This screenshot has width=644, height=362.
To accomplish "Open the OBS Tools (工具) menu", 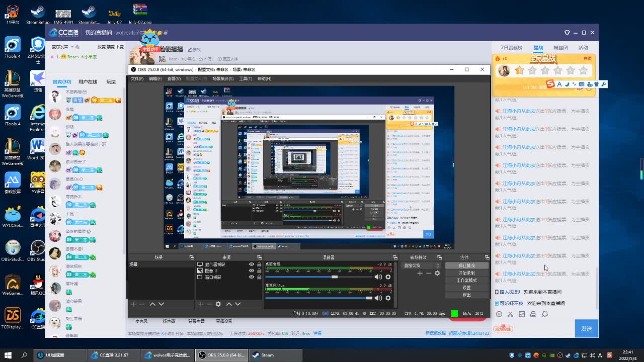I will coord(246,78).
